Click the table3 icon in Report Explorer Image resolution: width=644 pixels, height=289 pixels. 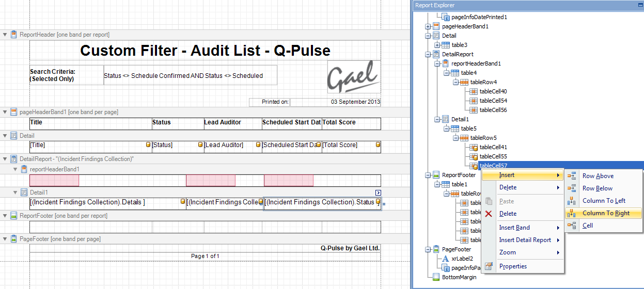pyautogui.click(x=446, y=45)
